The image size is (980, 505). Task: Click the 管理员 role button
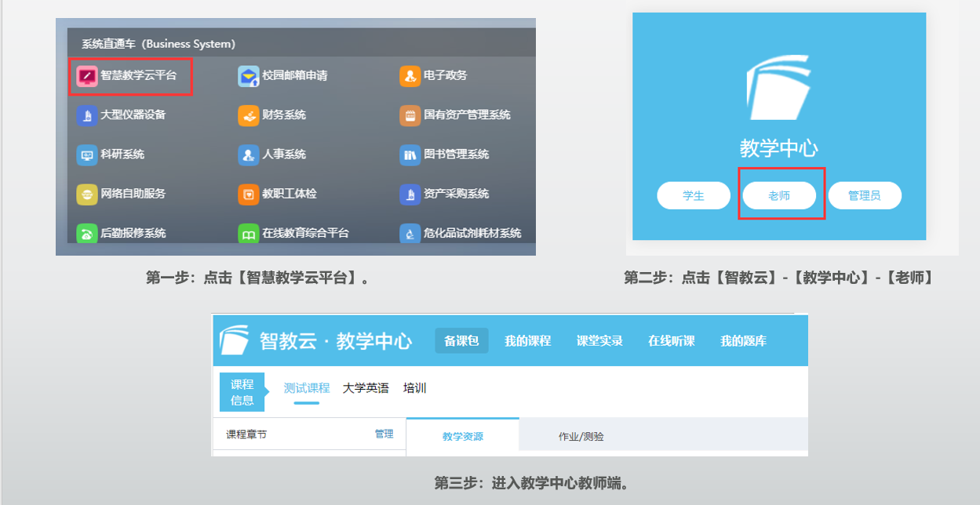[864, 195]
